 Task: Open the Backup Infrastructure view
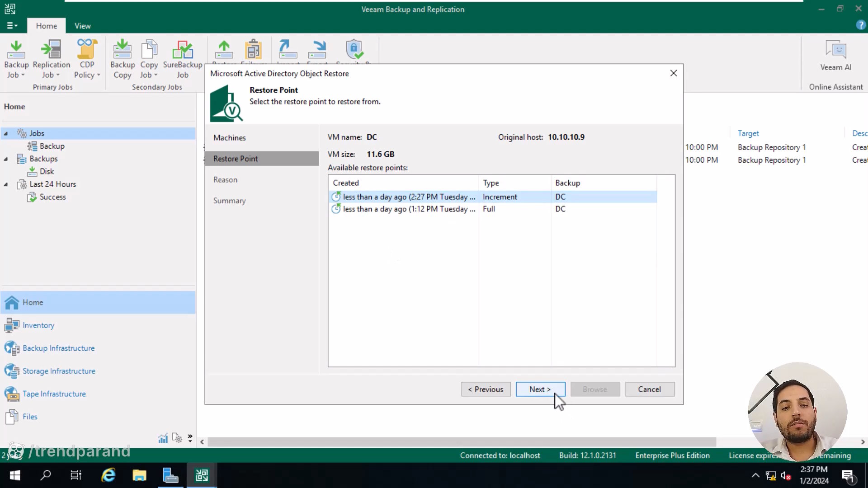98,348
